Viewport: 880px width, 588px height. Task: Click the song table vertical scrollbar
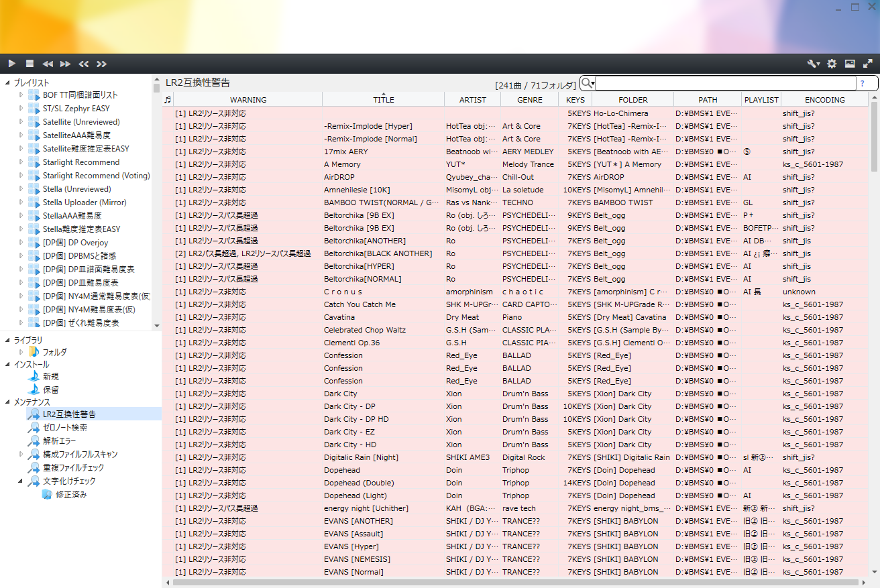[874, 335]
